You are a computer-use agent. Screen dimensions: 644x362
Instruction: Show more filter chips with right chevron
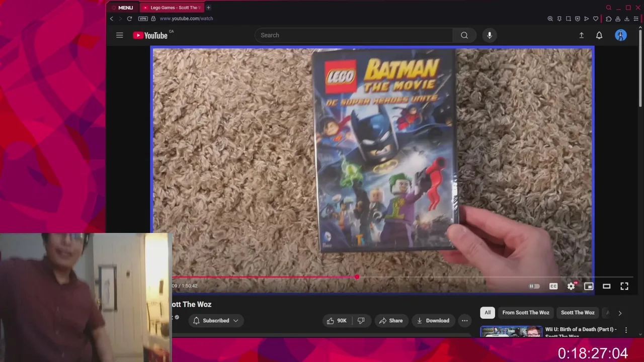tap(620, 313)
